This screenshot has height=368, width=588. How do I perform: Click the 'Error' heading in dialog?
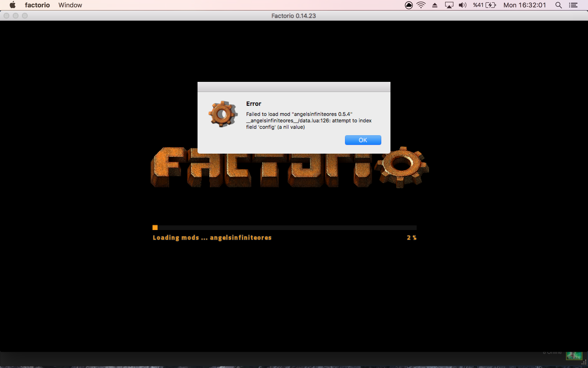pos(254,104)
